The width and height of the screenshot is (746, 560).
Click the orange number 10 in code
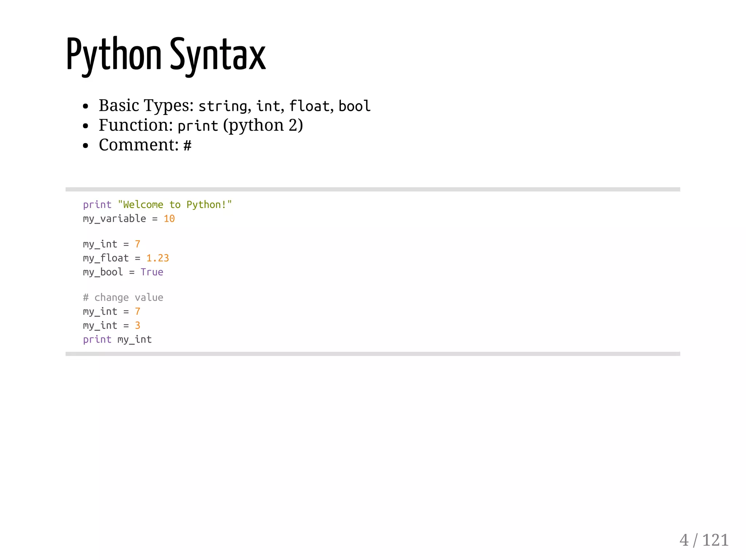click(169, 219)
